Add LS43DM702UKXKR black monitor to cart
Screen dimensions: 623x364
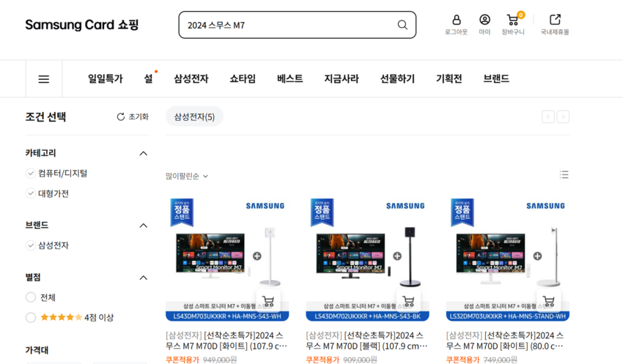408,301
